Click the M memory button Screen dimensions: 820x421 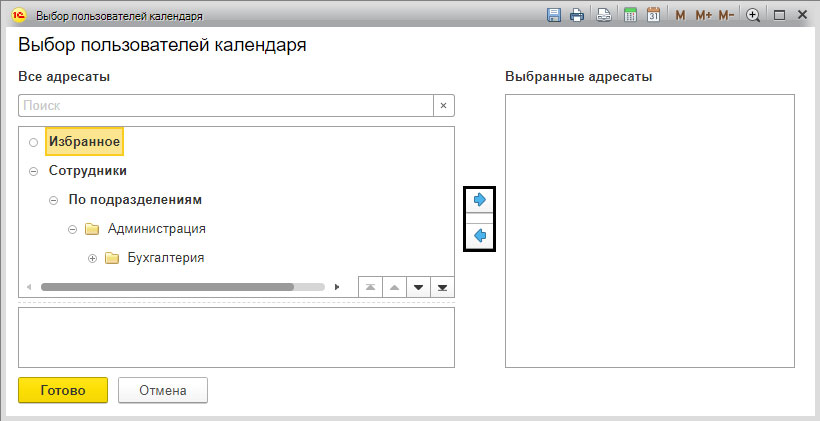(x=681, y=15)
